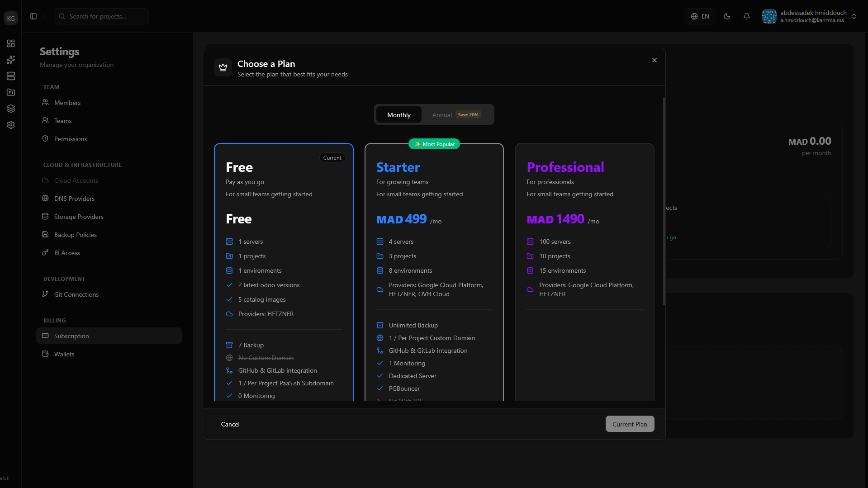This screenshot has width=868, height=488.
Task: Click "3 projects" in Starter plan
Action: [403, 256]
